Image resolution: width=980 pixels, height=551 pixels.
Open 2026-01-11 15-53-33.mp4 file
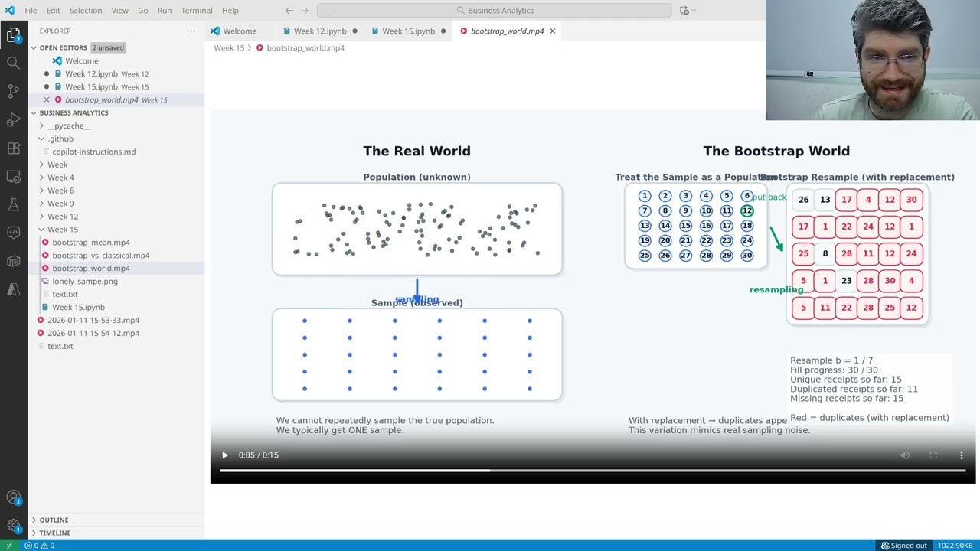(93, 320)
